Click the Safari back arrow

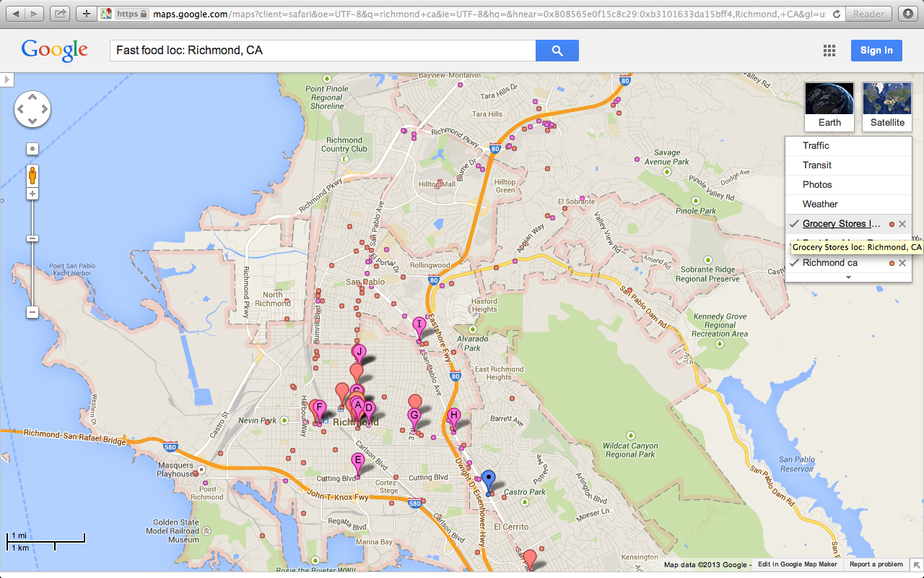click(15, 14)
